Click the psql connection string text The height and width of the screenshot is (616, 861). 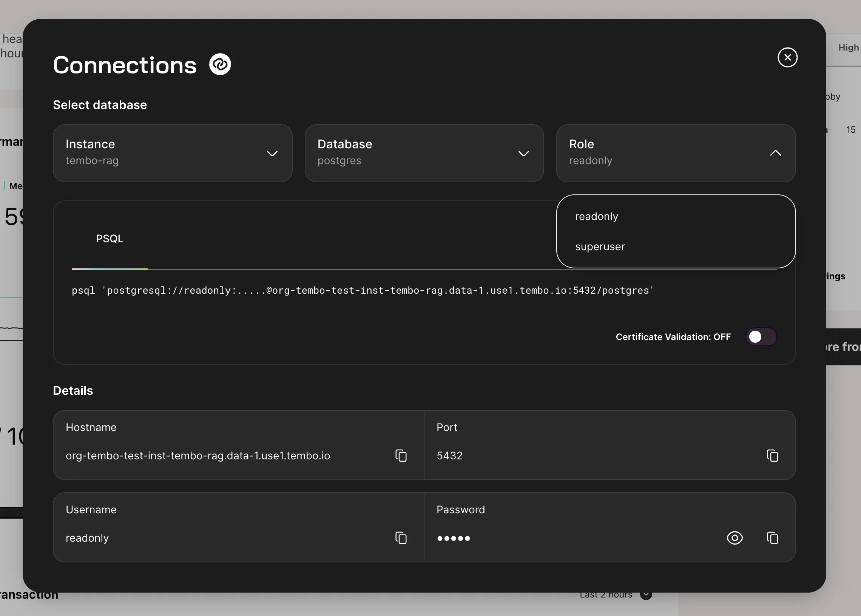click(363, 291)
